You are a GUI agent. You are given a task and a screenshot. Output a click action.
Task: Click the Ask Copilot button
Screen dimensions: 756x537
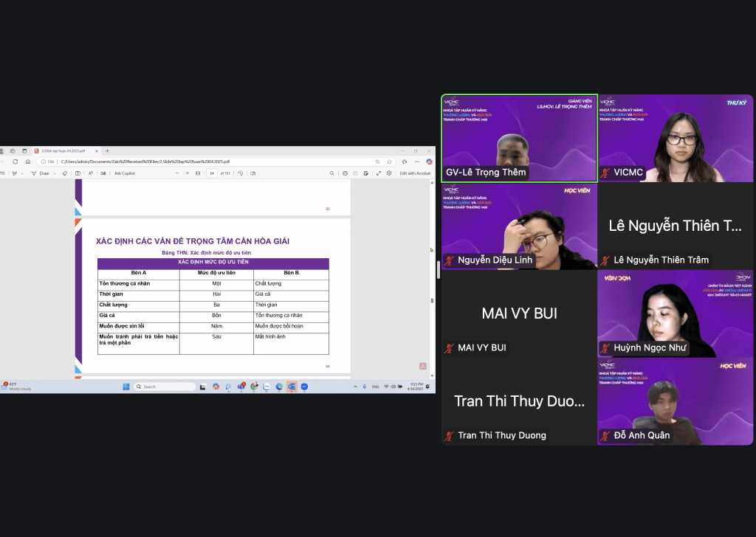click(126, 173)
